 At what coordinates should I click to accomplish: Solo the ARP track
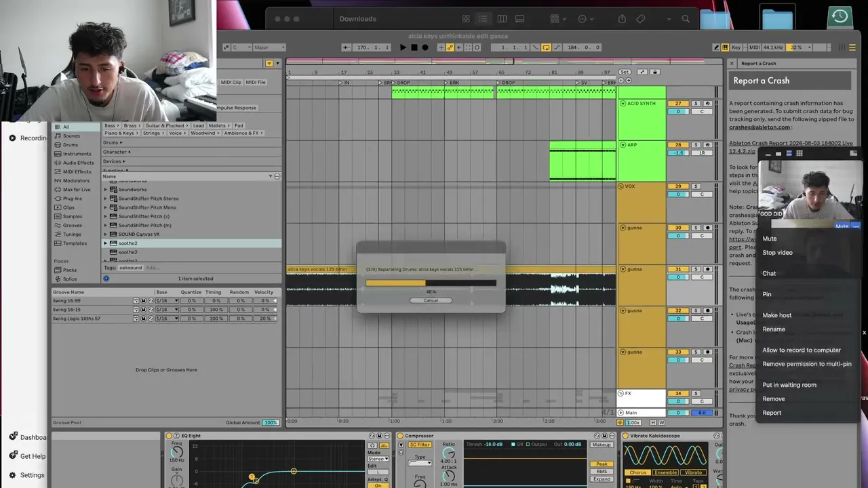[x=696, y=145]
